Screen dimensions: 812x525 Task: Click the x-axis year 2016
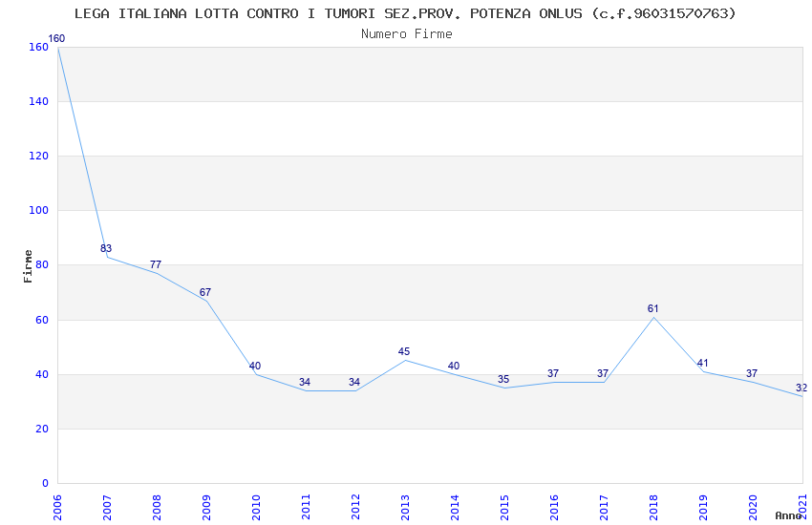pyautogui.click(x=554, y=508)
